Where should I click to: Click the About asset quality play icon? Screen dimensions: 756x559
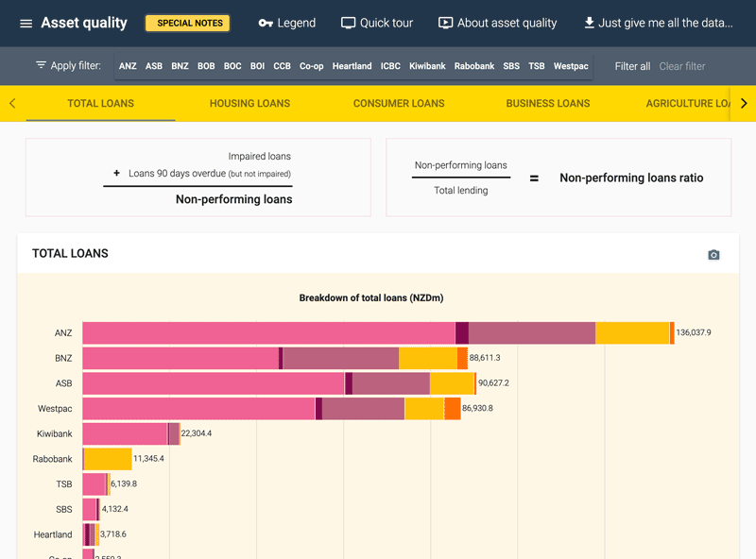pos(445,23)
